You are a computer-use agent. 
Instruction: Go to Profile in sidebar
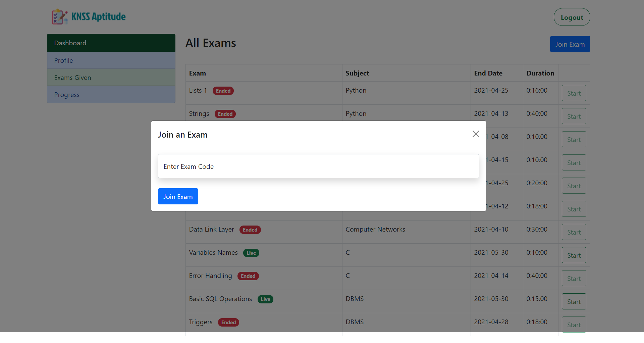point(111,60)
